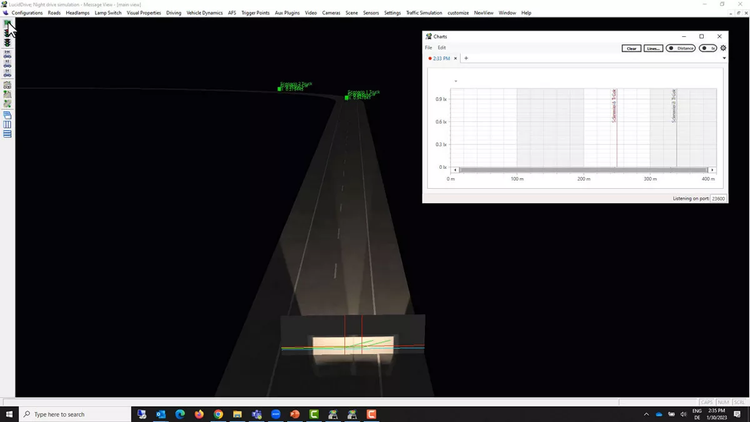Close the 2:33 PM chart tab
The image size is (750, 422).
[455, 58]
